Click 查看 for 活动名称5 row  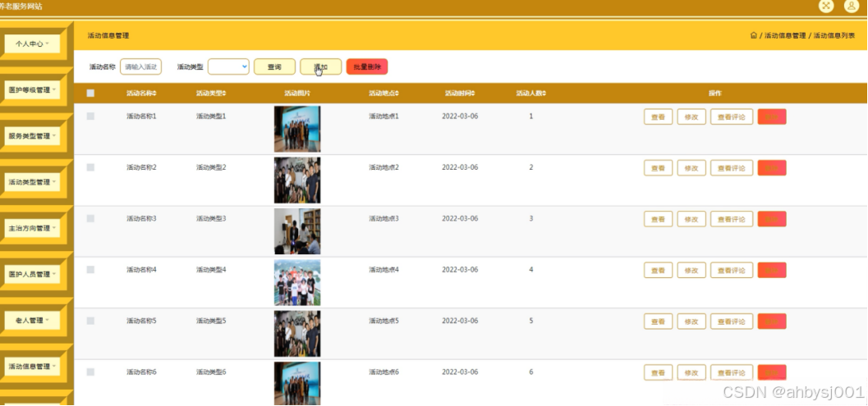[659, 322]
